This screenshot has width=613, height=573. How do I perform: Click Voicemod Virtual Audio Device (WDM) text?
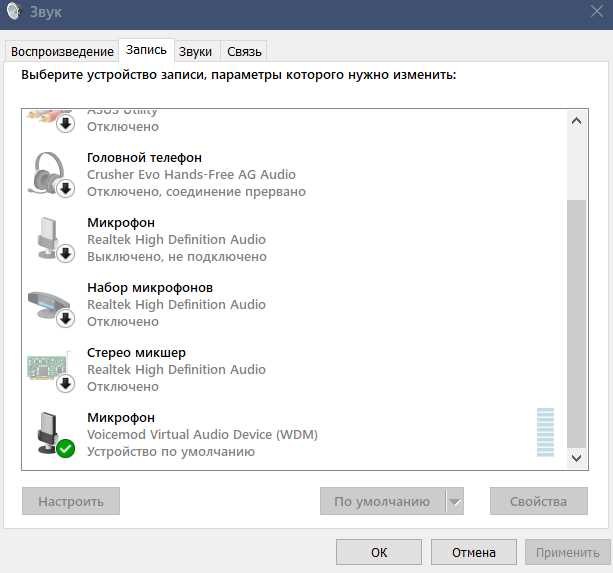point(202,435)
